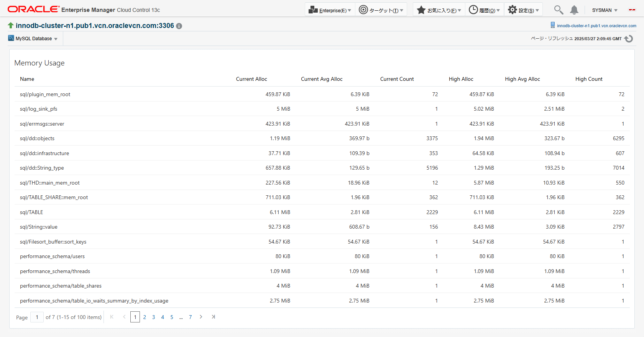This screenshot has width=644, height=337.
Task: Click the Oracle Enterprise Manager logo
Action: click(84, 10)
